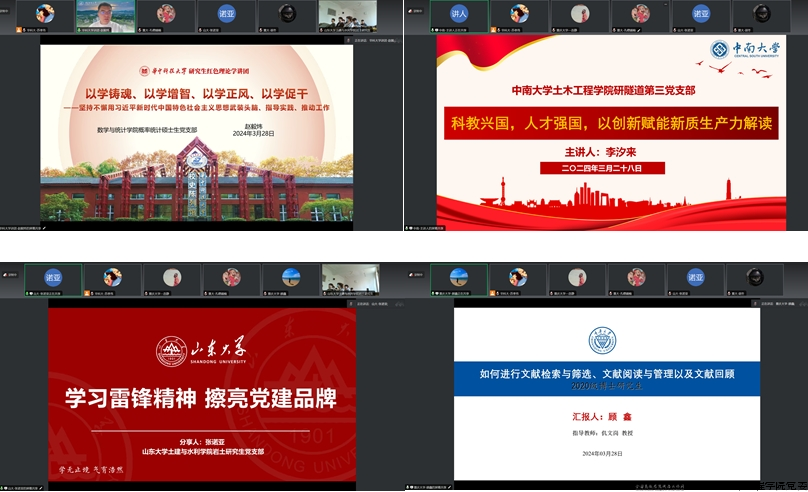
Task: Select classroom video tile in 华中科技大学 meeting
Action: (x=347, y=16)
